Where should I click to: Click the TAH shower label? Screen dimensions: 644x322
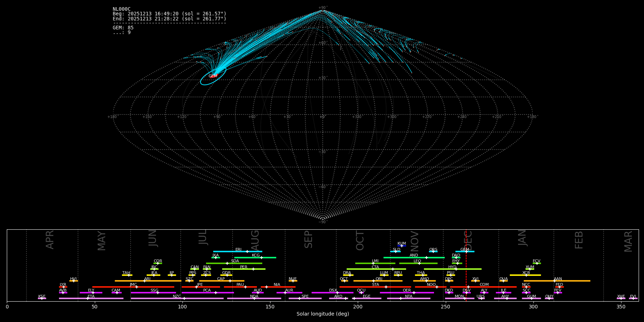[126, 273]
